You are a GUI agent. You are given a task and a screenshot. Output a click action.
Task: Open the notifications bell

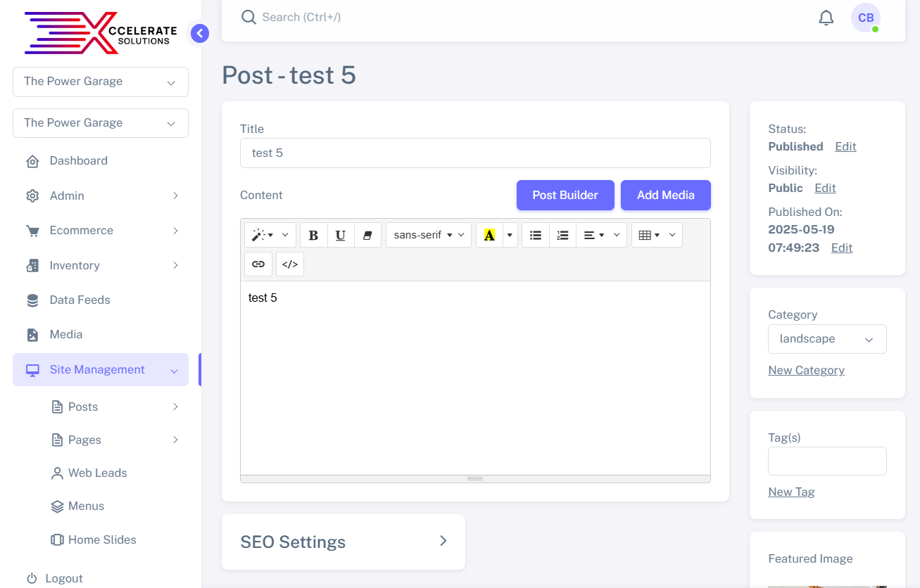826,18
